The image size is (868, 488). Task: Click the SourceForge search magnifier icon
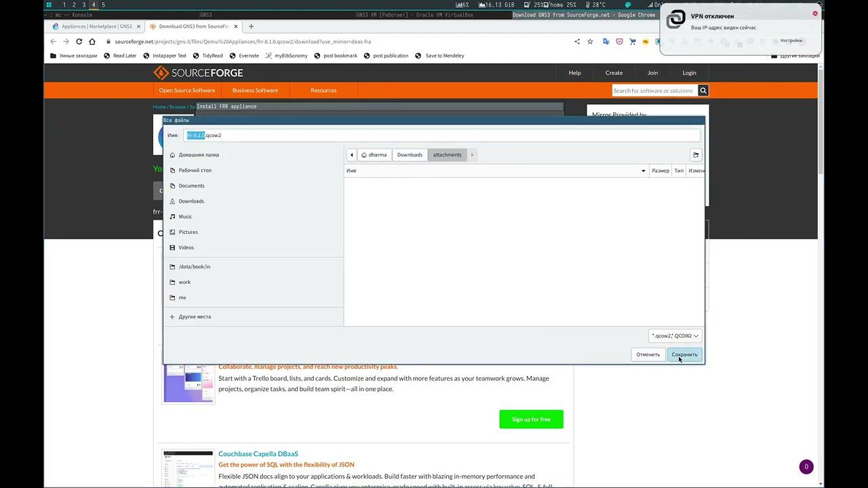703,90
